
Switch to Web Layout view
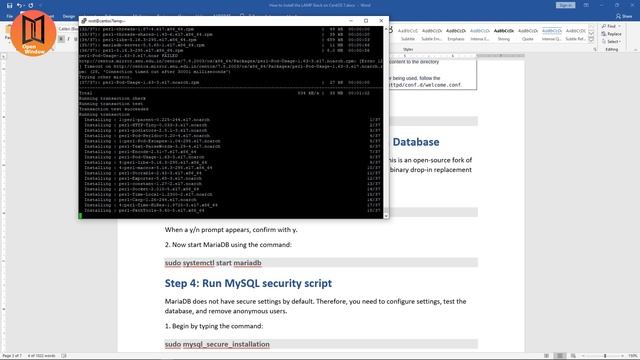tap(573, 356)
